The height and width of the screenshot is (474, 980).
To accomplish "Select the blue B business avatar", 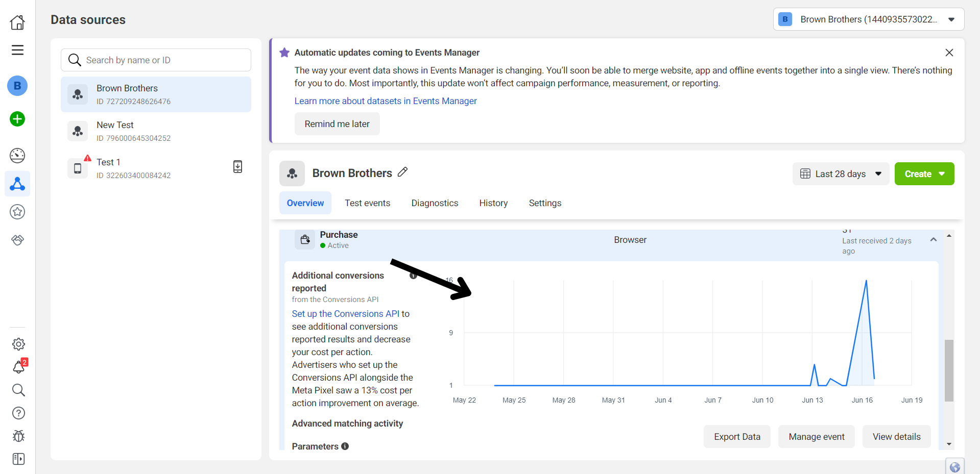I will 17,86.
